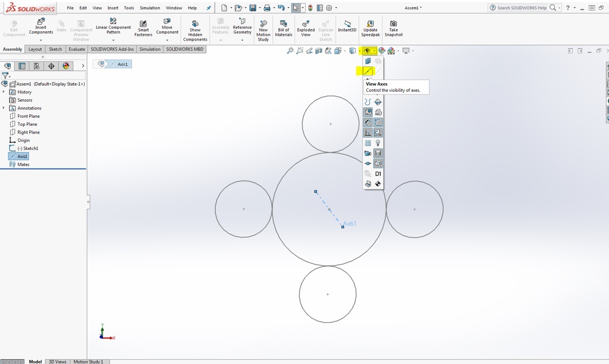Click the Options gear icon
609x364 pixels.
[329, 8]
